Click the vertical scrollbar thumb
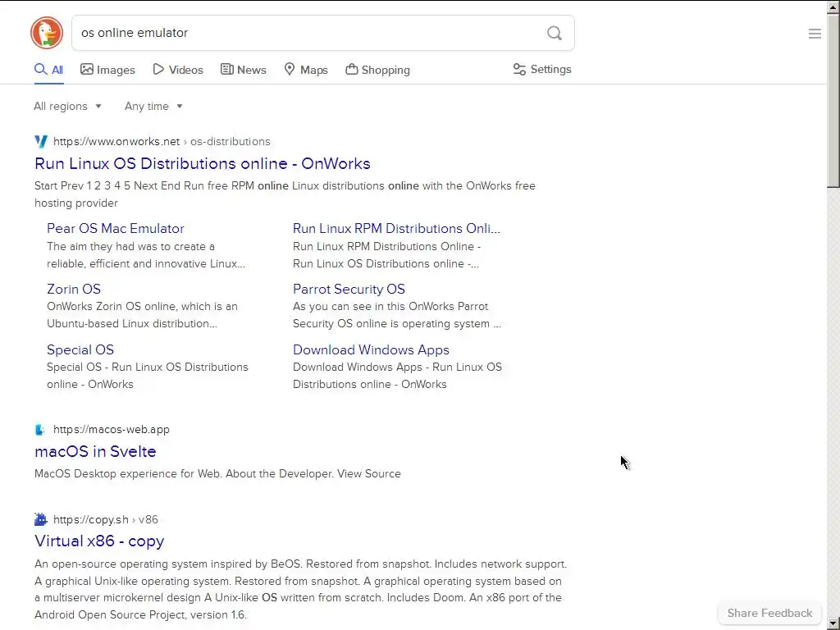The height and width of the screenshot is (630, 840). tap(833, 101)
